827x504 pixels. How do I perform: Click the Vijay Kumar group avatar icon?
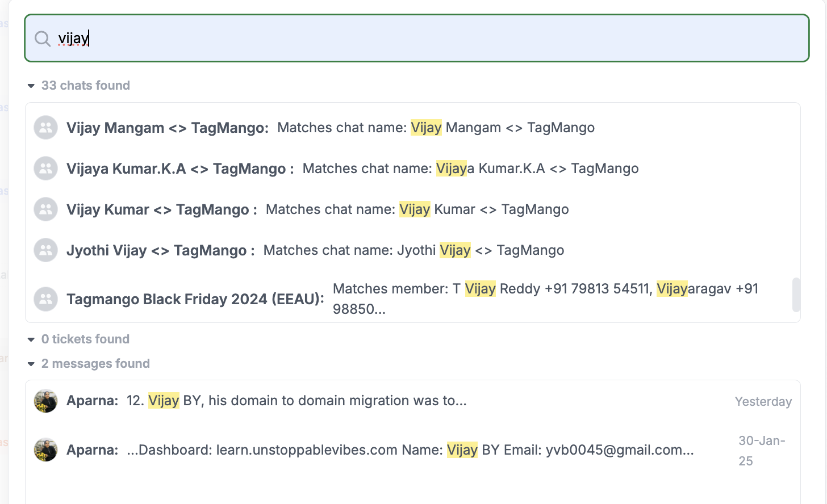pos(45,209)
